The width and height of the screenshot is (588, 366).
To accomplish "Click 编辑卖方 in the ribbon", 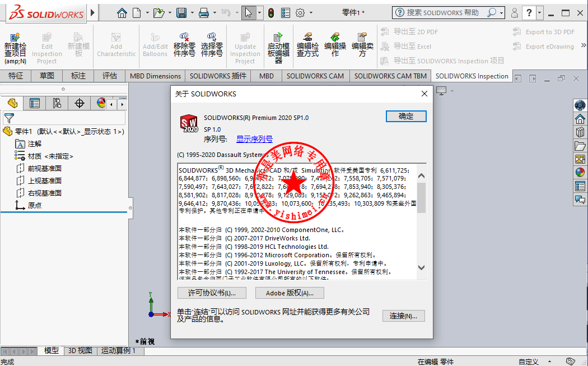I will click(x=362, y=45).
